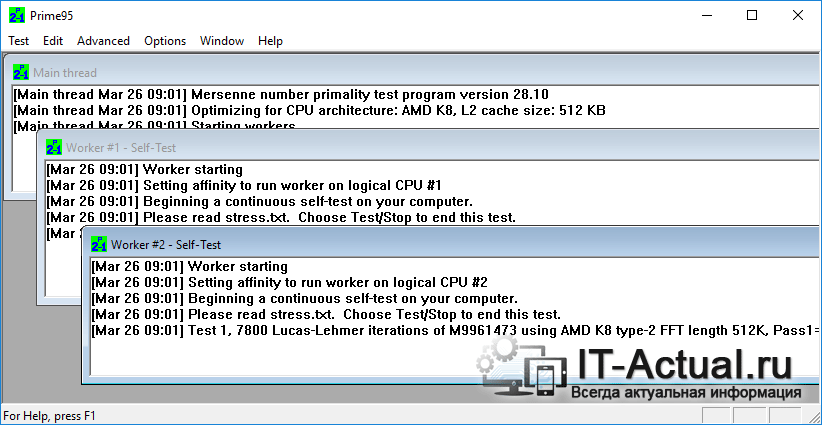Screen dimensions: 822x425
Task: Open the Advanced menu
Action: point(103,41)
